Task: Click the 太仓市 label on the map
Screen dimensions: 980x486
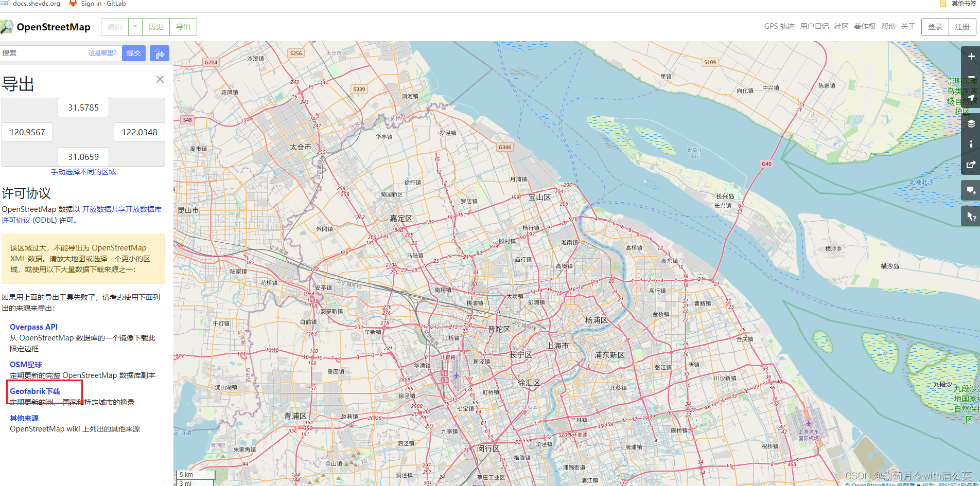Action: coord(301,147)
